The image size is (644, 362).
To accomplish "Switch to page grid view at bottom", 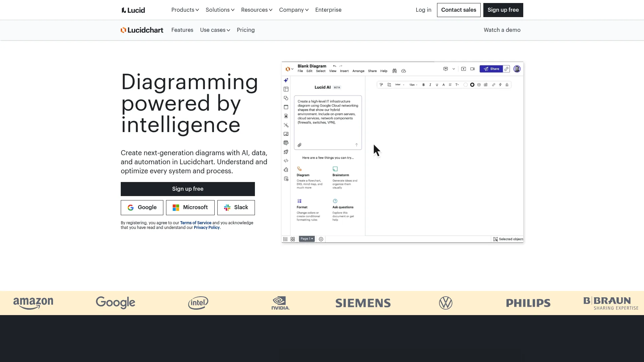I will tap(293, 239).
